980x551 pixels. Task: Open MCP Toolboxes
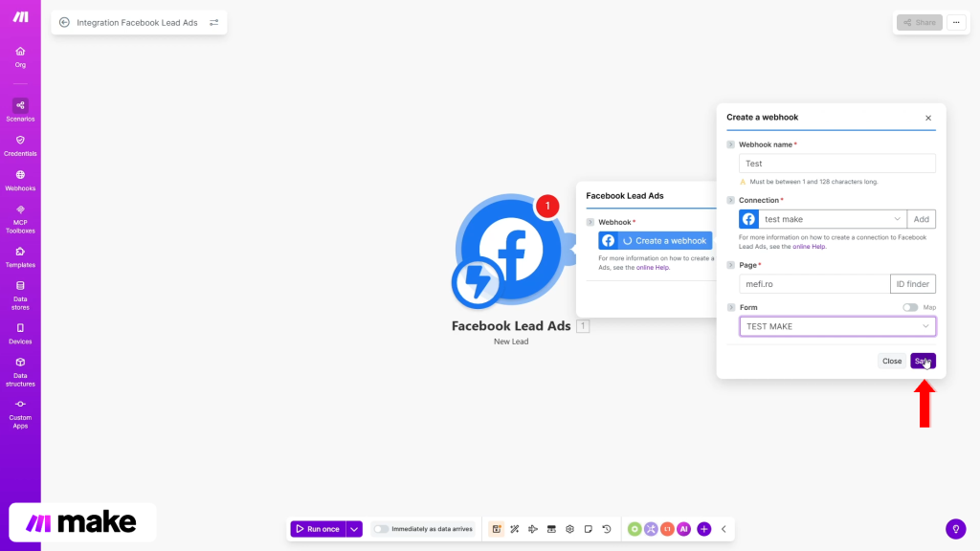20,219
